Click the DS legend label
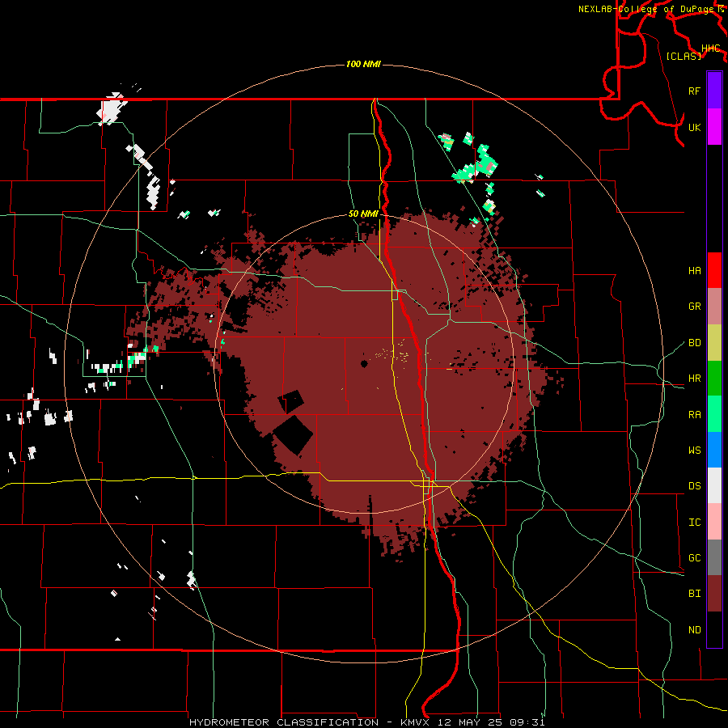The image size is (728, 728). click(694, 486)
